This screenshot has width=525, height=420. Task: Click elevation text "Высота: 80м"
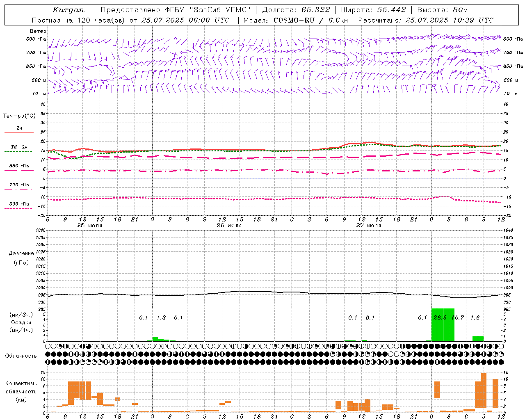[x=443, y=10]
